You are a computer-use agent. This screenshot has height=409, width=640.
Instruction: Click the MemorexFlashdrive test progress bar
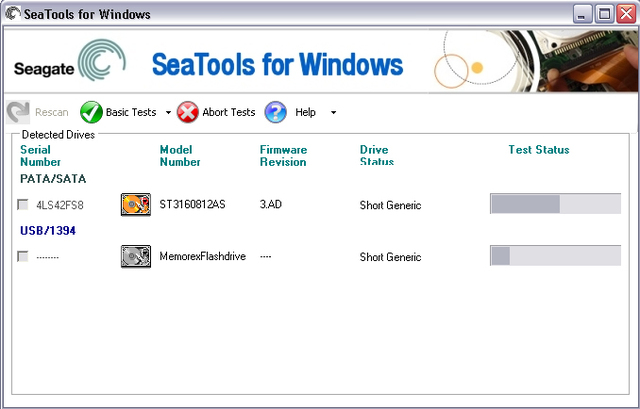point(556,256)
